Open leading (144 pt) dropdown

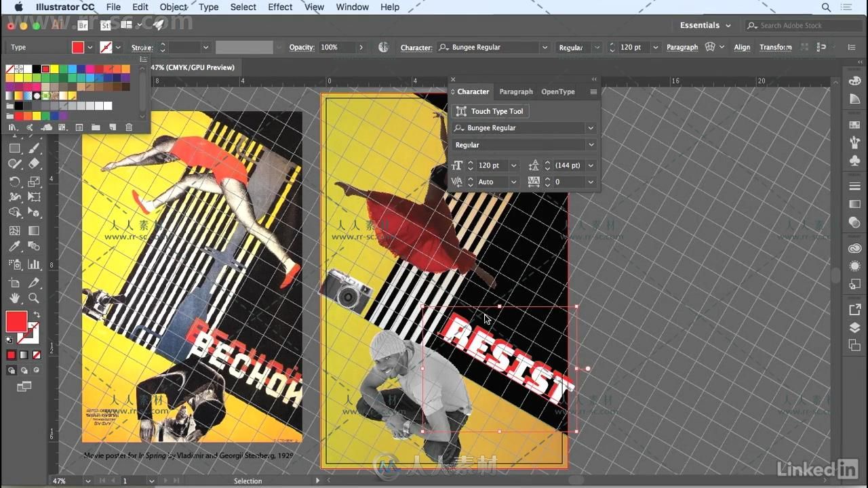pos(591,165)
